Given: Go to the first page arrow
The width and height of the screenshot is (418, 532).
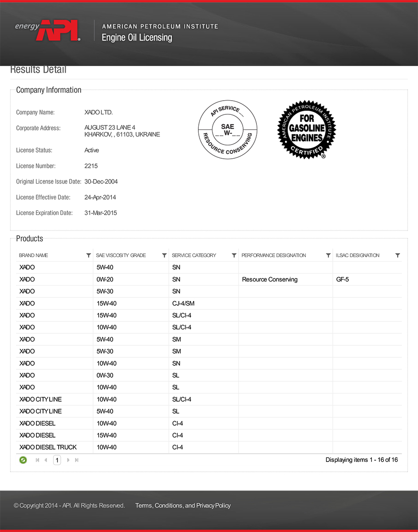Looking at the screenshot, I should click(x=37, y=460).
